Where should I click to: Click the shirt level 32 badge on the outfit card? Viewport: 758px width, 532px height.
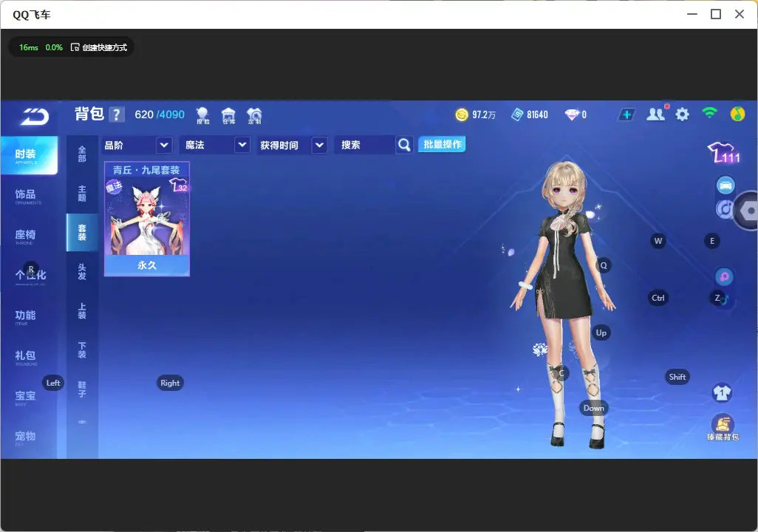point(178,185)
